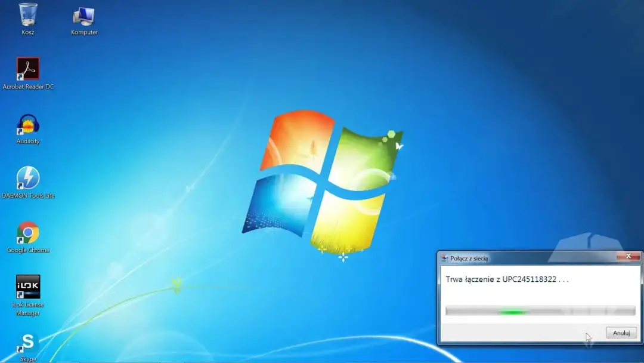
Task: Open Komputer from the desktop
Action: 83,15
